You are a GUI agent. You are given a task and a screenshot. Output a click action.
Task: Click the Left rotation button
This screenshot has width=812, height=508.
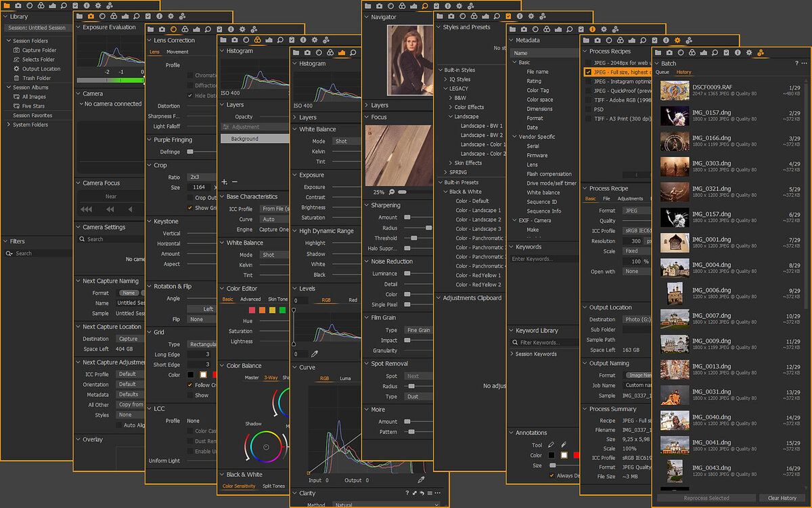coord(201,309)
